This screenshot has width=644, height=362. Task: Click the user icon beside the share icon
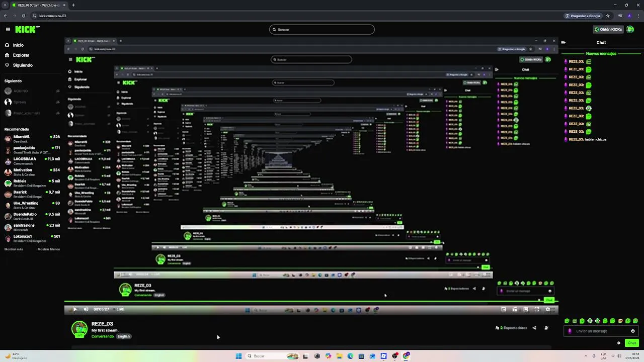[546, 328]
